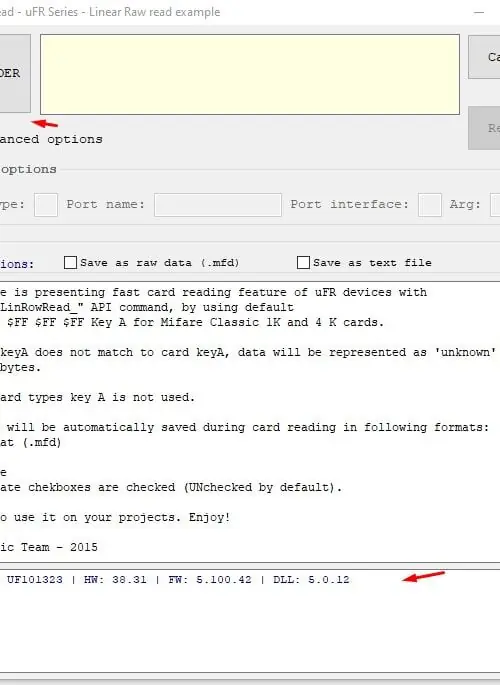Click the description text mentioning Mifare Classic

(192, 322)
